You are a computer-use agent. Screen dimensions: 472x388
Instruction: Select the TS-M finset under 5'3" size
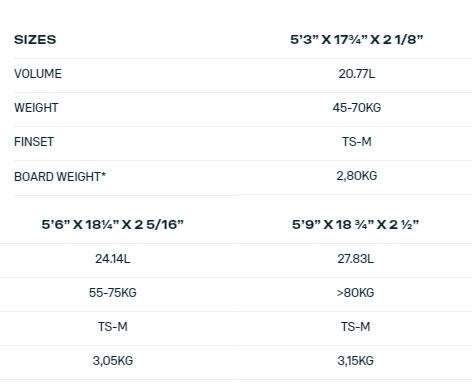tap(357, 142)
